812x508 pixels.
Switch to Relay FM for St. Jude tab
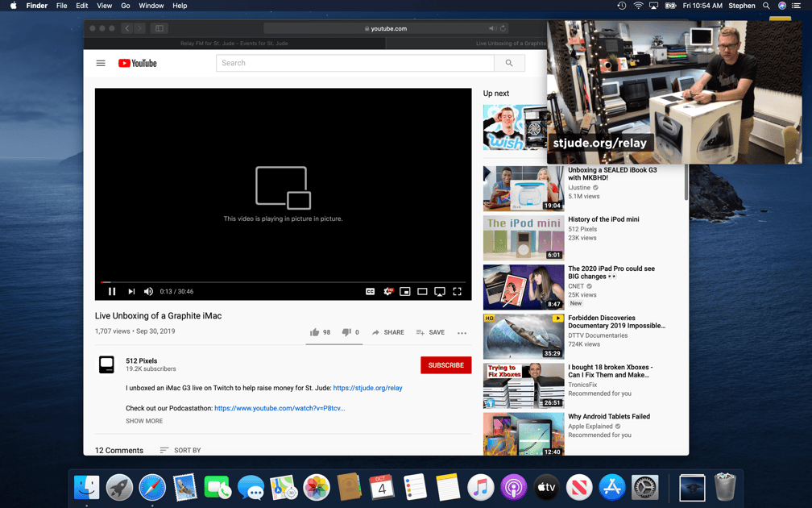[234, 44]
